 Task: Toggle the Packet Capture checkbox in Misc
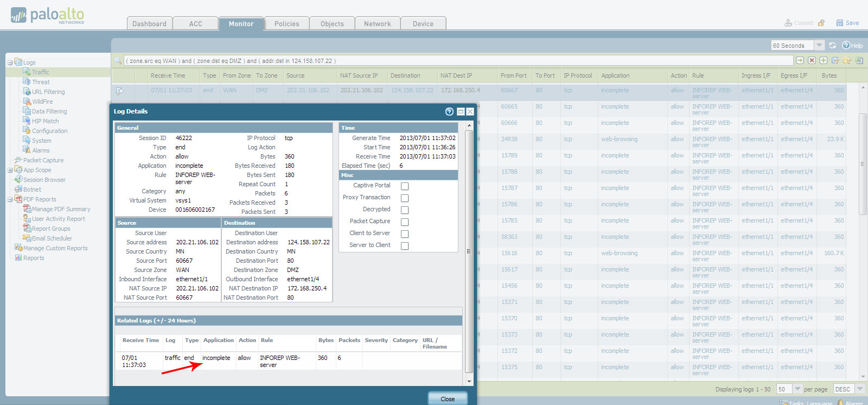point(405,222)
